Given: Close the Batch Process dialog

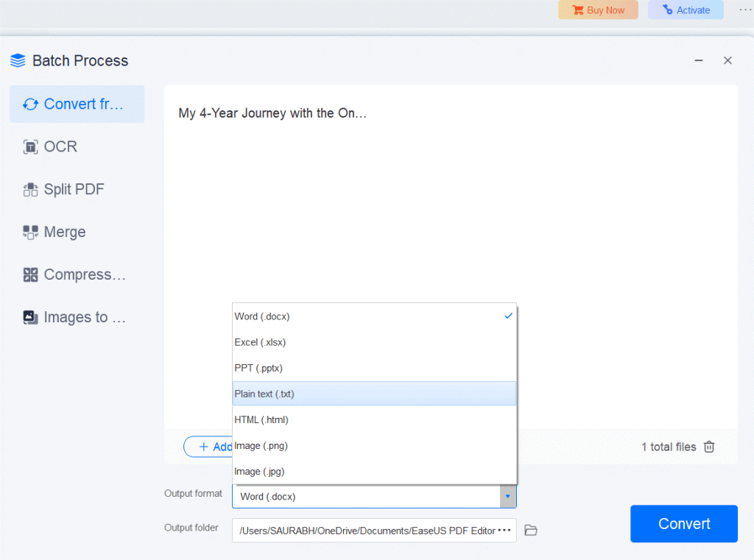Looking at the screenshot, I should click(x=727, y=60).
